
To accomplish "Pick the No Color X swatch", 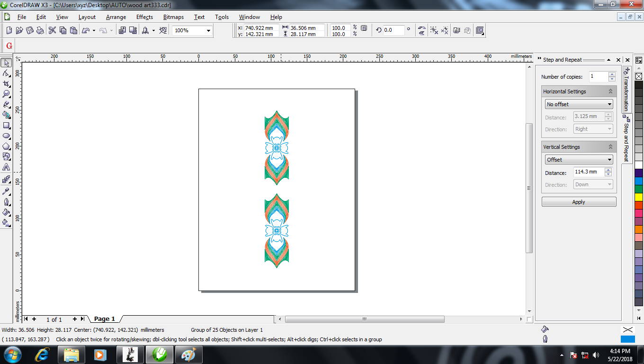I will (639, 76).
